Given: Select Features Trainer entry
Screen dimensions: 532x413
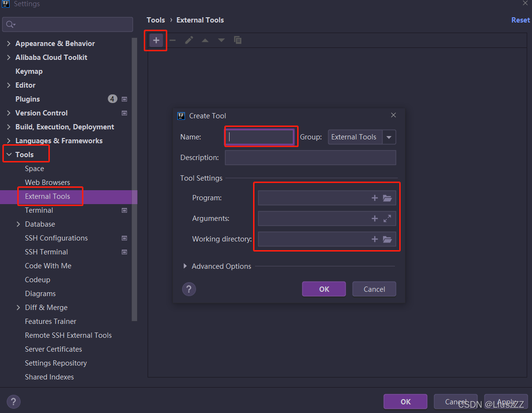Looking at the screenshot, I should tap(50, 321).
